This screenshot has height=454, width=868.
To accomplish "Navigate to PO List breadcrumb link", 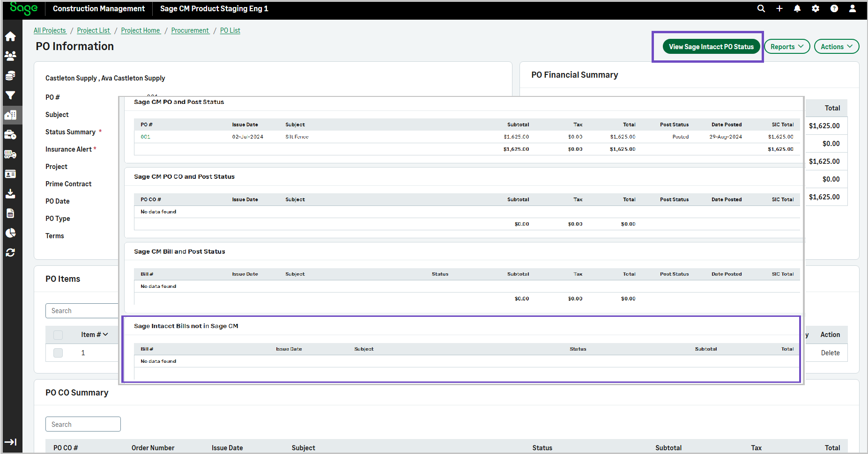I will (230, 30).
